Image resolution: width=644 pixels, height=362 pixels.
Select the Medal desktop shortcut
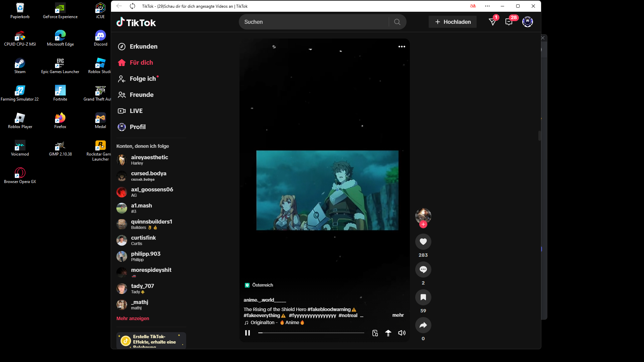100,120
